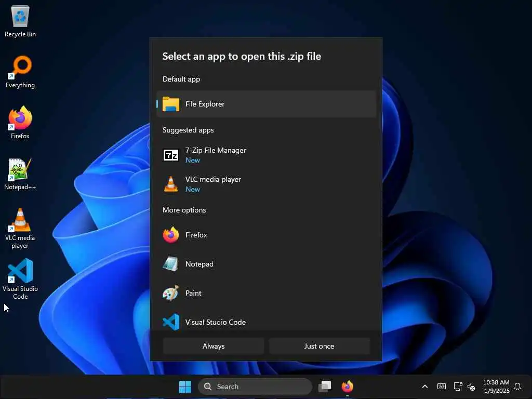Pick the Visual Studio Code icon in dialog

pyautogui.click(x=171, y=322)
